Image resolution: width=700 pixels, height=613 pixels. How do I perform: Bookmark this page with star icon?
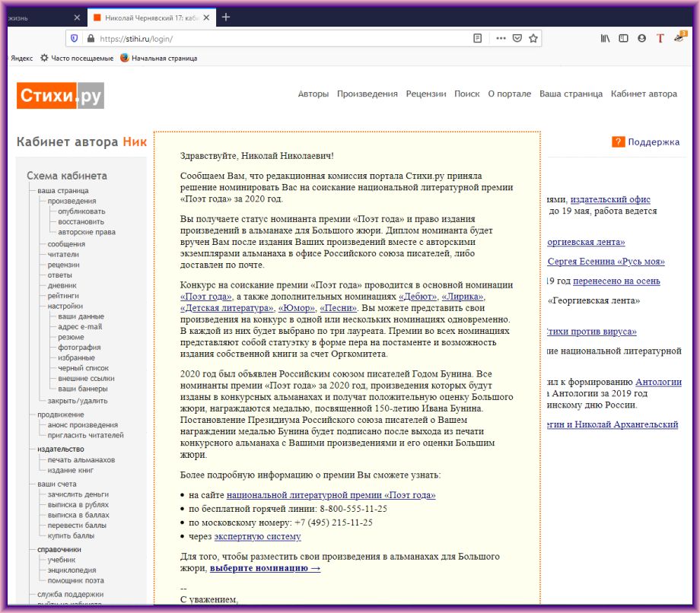[x=533, y=38]
